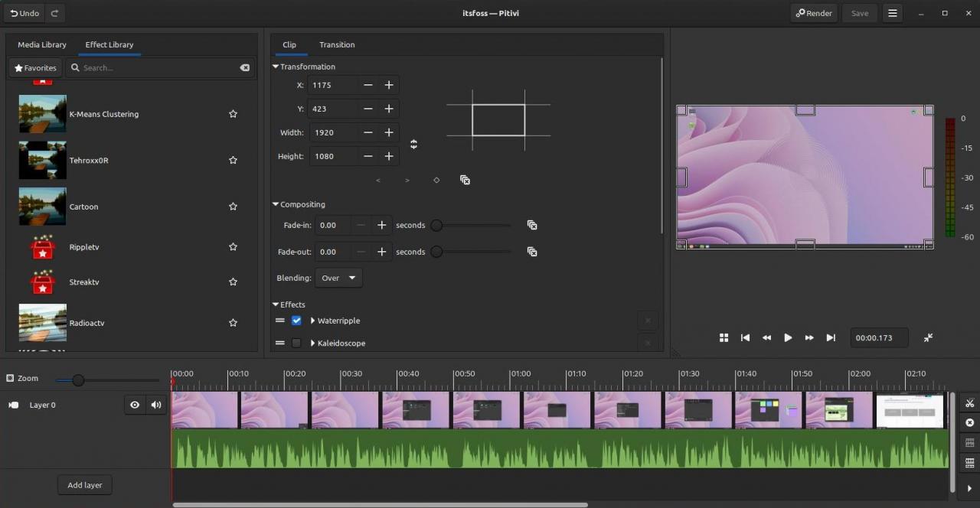This screenshot has height=508, width=980.
Task: Add a transformation keyframe with the diamond icon
Action: (436, 181)
